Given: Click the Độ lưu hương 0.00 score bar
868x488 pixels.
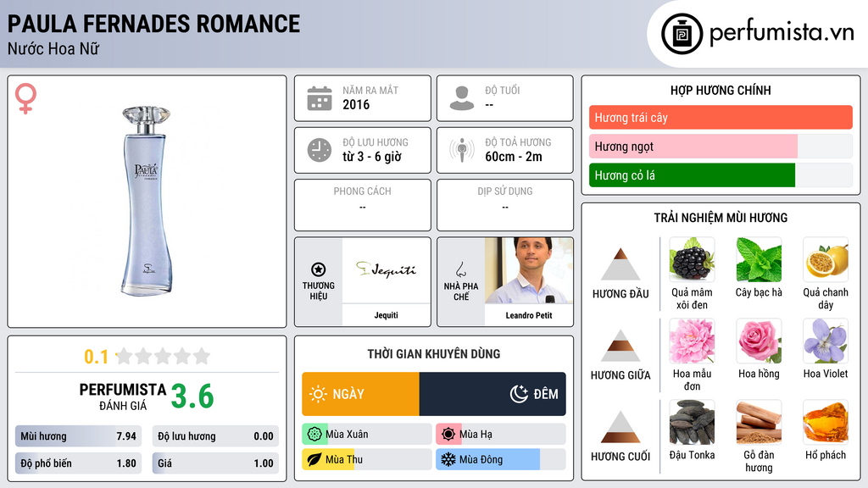Looking at the screenshot, I should point(215,436).
